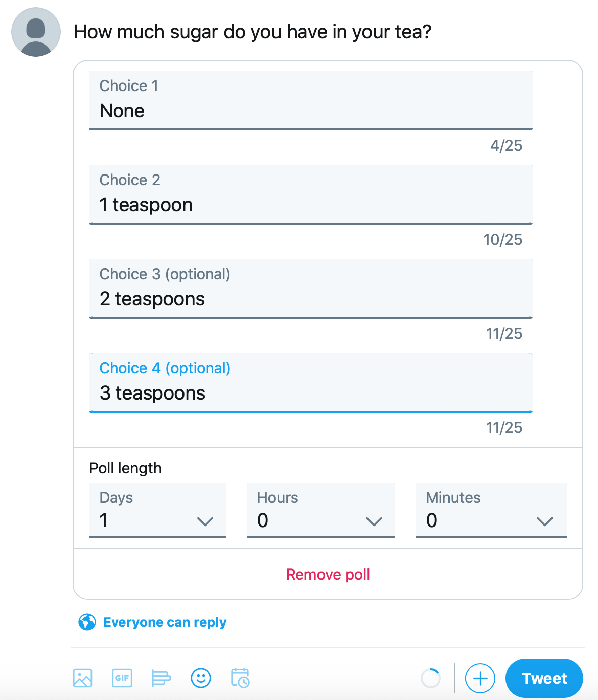Screen dimensions: 598x700
Task: Change who can reply via Everyone can reply
Action: 165,622
